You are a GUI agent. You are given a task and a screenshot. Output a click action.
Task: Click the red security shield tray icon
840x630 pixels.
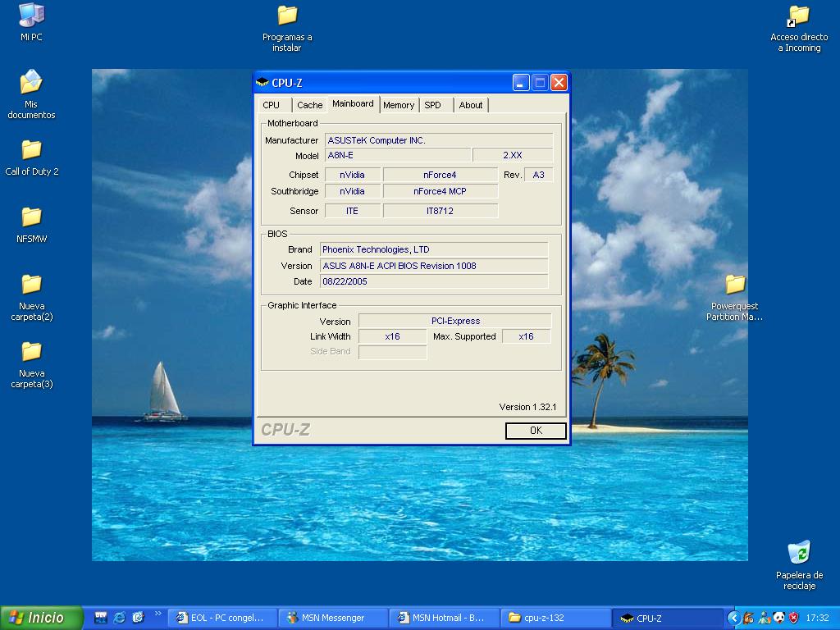click(794, 619)
